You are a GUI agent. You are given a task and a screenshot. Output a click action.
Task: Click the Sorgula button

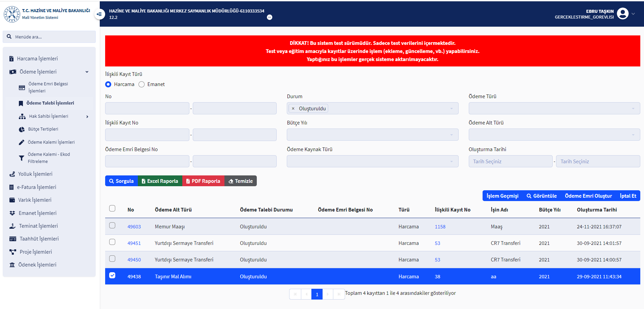(121, 181)
